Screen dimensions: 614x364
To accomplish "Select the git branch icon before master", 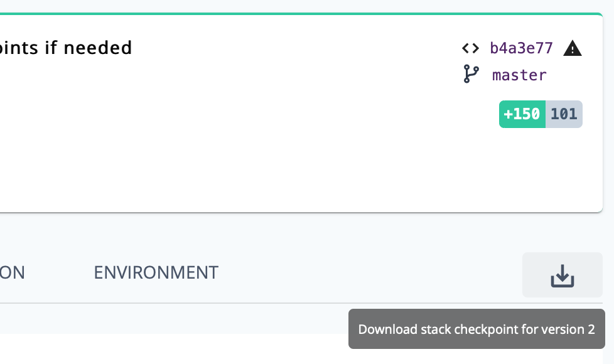I will (x=471, y=75).
